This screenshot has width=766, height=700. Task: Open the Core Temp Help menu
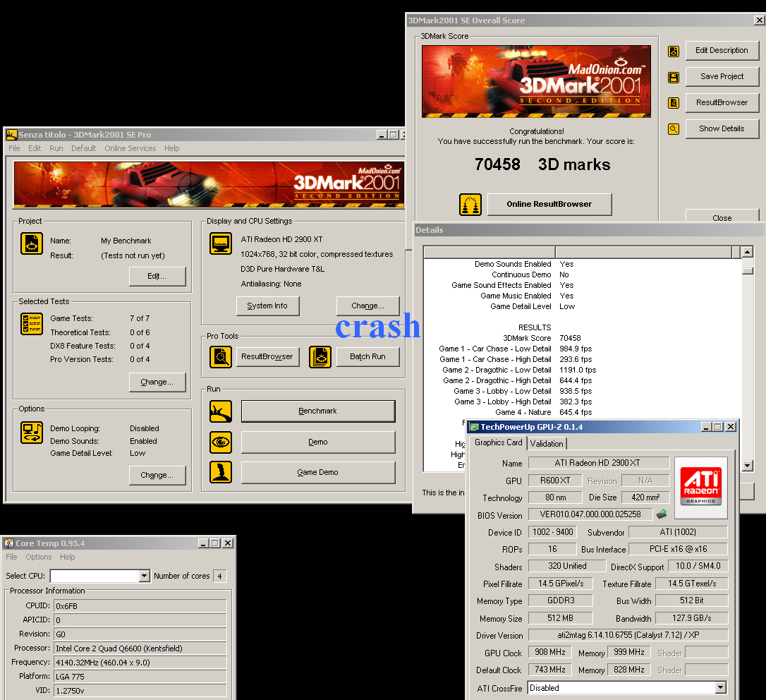click(x=68, y=557)
